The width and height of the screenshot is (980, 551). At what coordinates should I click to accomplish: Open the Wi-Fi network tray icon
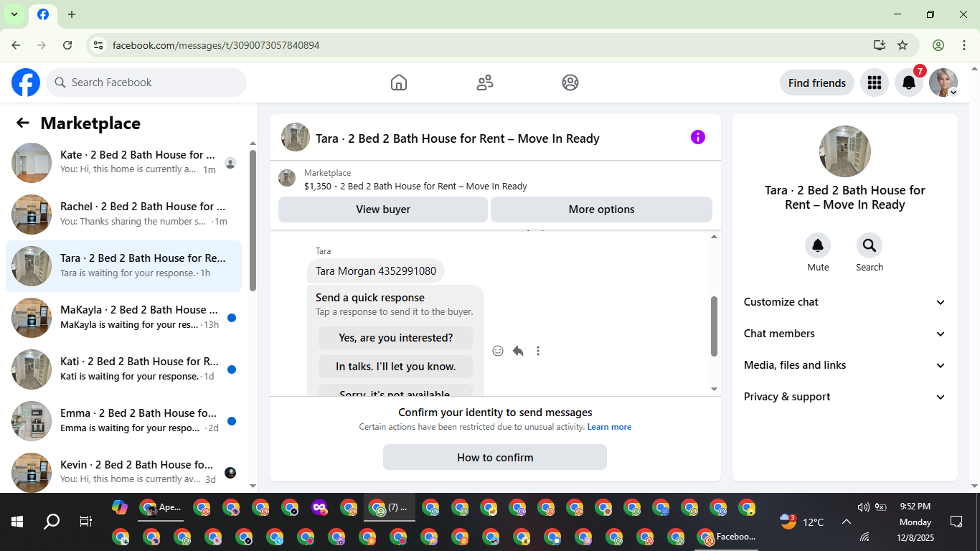coord(864,537)
